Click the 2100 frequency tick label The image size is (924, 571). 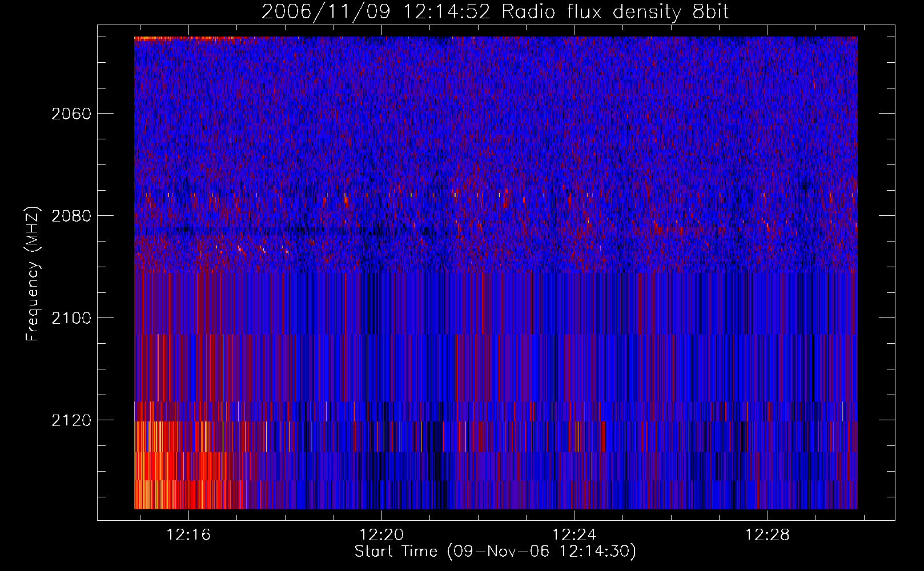coord(71,318)
